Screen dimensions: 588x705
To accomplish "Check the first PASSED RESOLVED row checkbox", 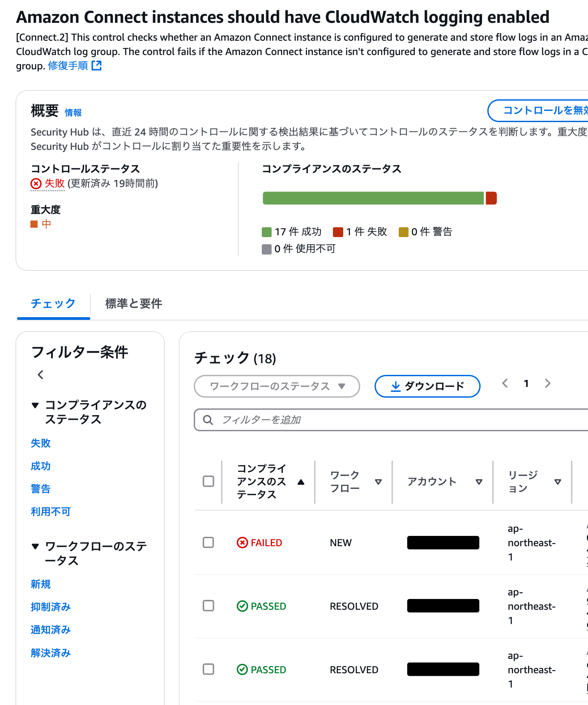I will coord(209,606).
